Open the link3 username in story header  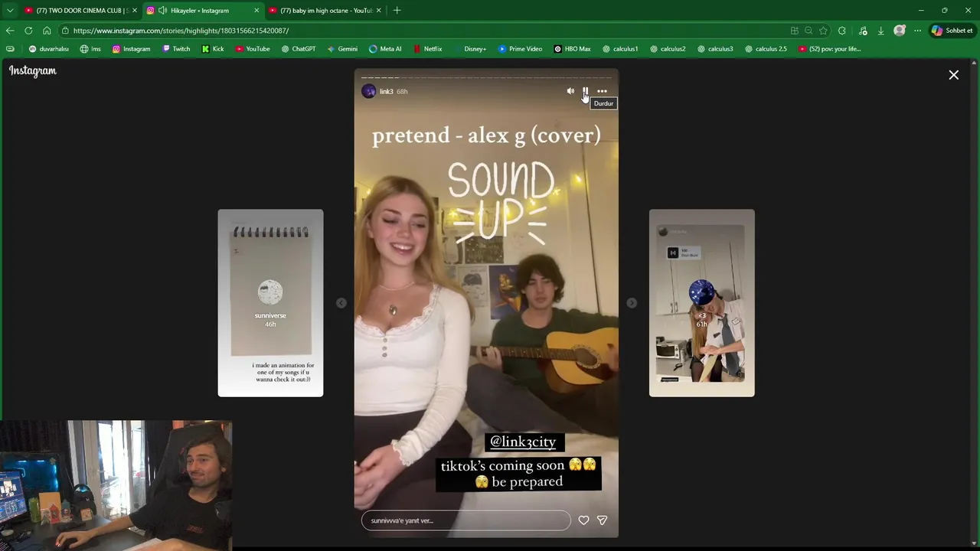coord(386,91)
